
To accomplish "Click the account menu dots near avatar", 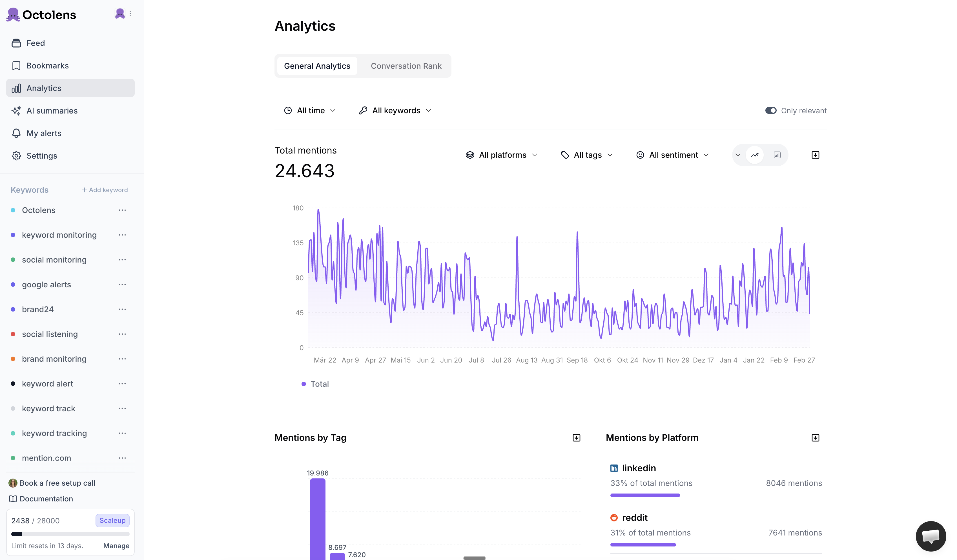I will click(130, 14).
